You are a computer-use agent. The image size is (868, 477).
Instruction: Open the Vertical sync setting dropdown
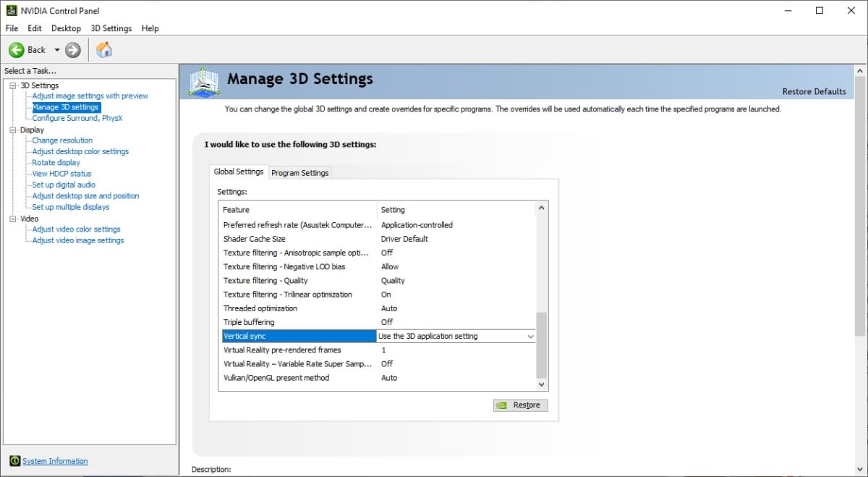click(530, 337)
